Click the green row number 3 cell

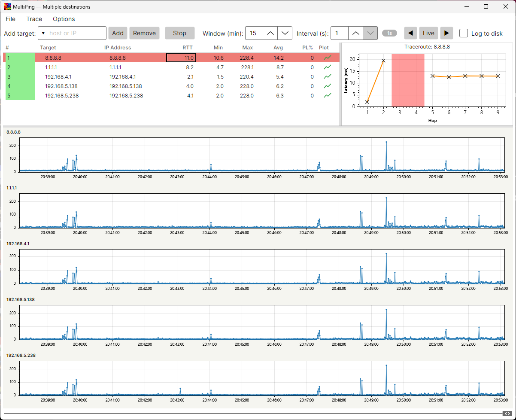click(20, 76)
